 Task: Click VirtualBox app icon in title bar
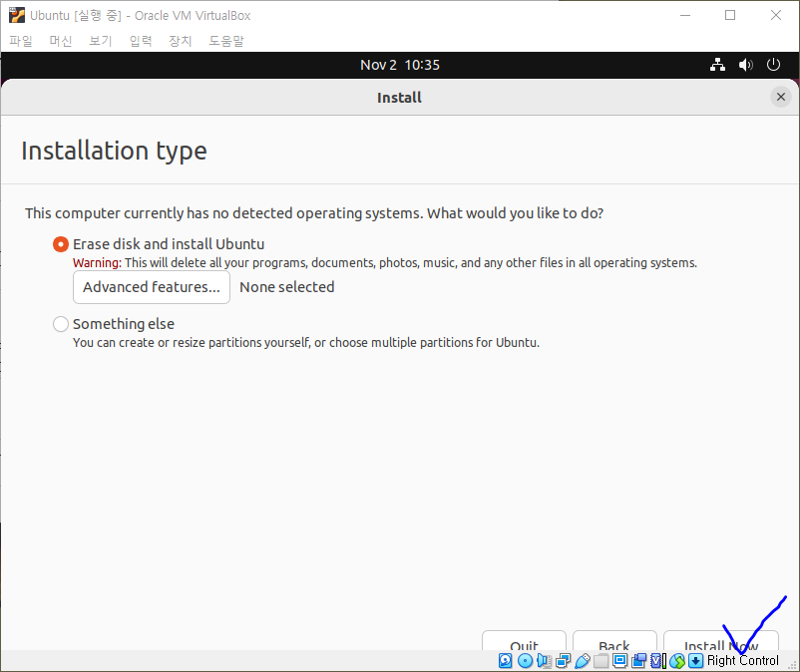[x=16, y=15]
